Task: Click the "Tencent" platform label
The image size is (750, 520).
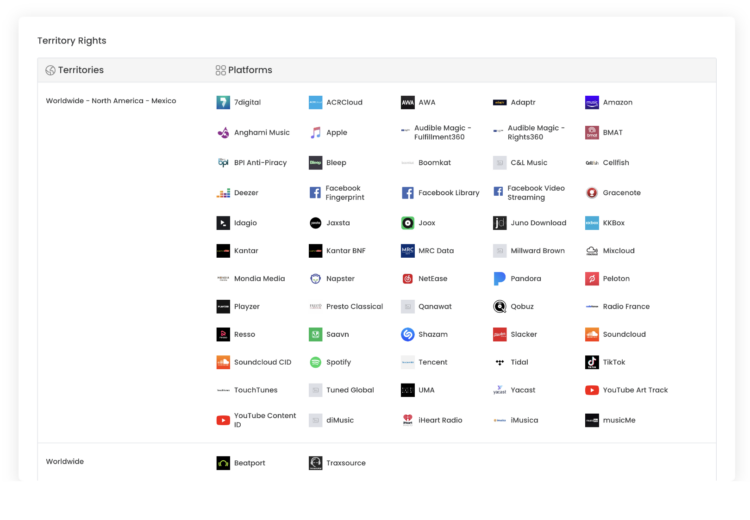Action: [433, 362]
